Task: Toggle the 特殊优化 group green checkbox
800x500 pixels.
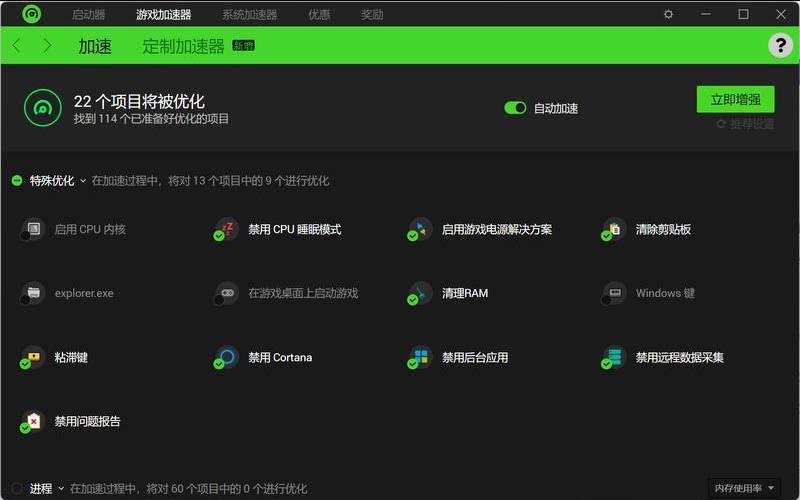Action: pos(17,181)
